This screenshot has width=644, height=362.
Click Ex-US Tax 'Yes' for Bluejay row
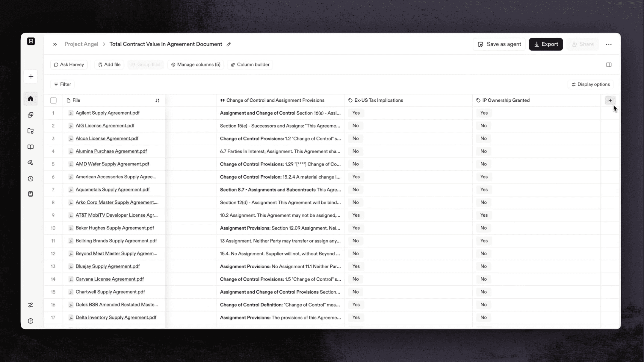click(356, 267)
